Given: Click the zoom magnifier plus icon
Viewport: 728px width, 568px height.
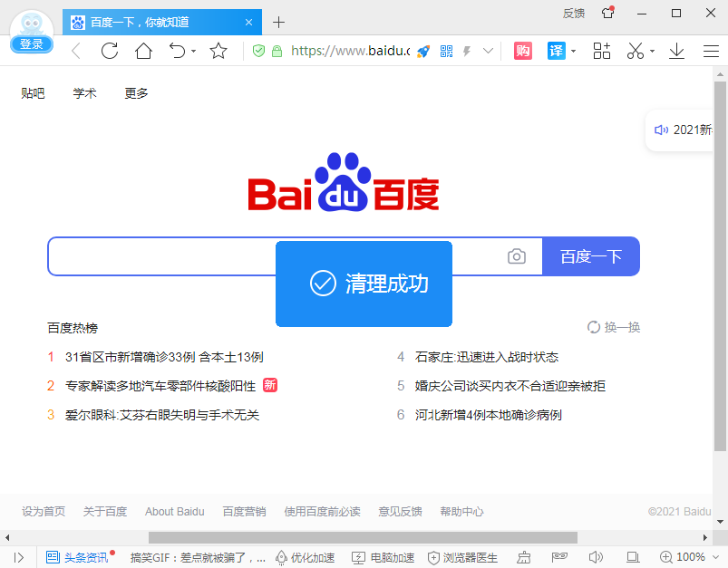Looking at the screenshot, I should pyautogui.click(x=665, y=557).
